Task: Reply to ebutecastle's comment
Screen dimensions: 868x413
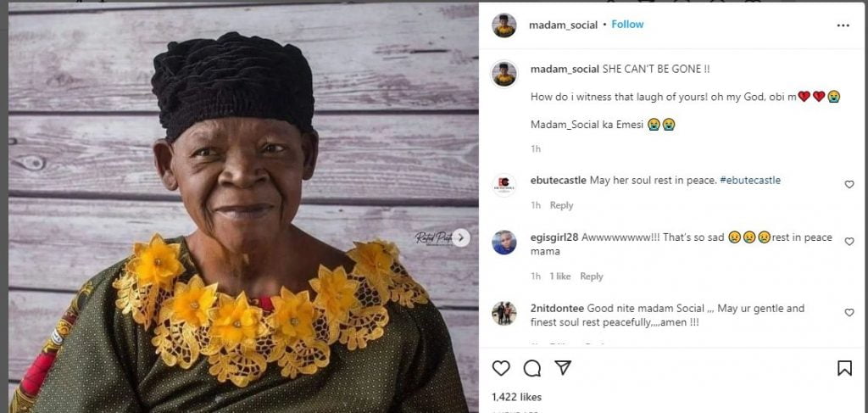Action: [561, 205]
